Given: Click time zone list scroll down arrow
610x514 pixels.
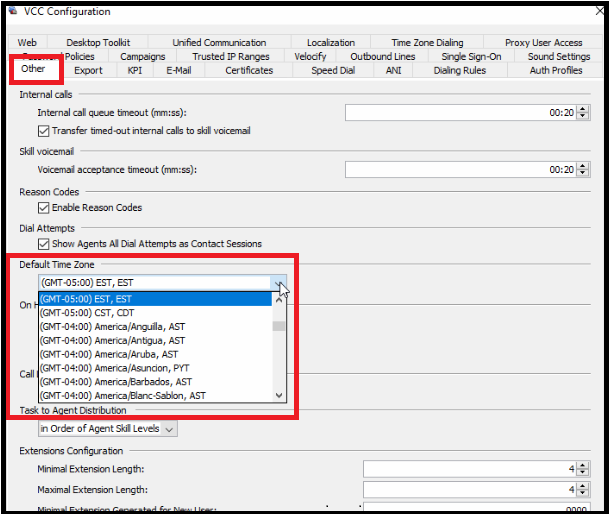Looking at the screenshot, I should [279, 395].
